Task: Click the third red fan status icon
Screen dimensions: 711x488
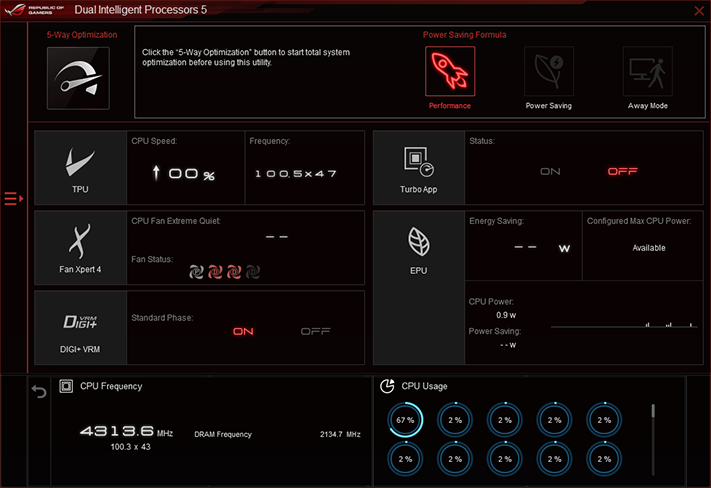Action: point(234,272)
